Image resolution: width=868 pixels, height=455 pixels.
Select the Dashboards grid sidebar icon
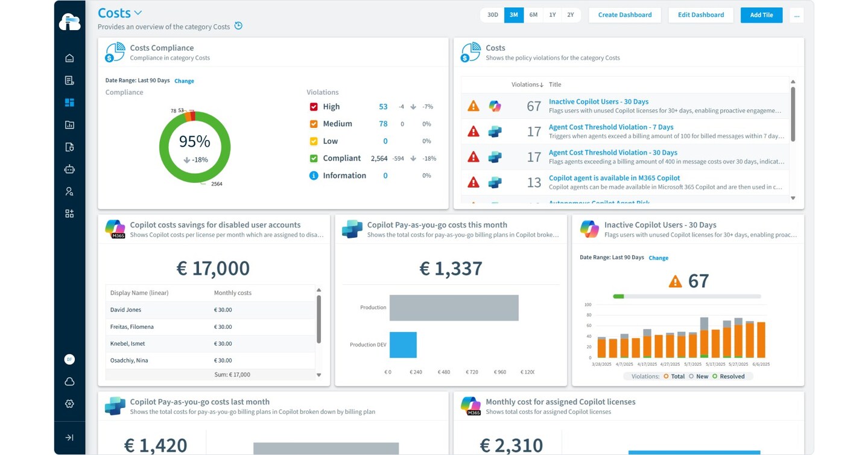point(69,103)
